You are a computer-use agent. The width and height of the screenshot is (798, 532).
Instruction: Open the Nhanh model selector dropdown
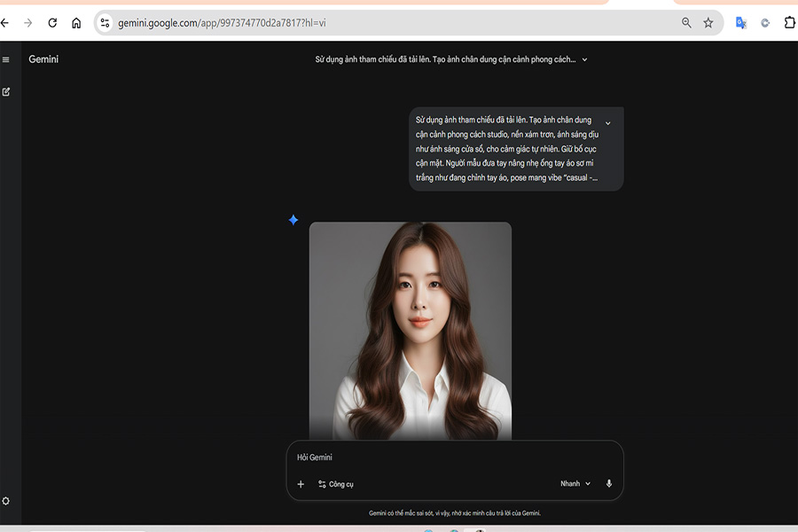tap(575, 484)
